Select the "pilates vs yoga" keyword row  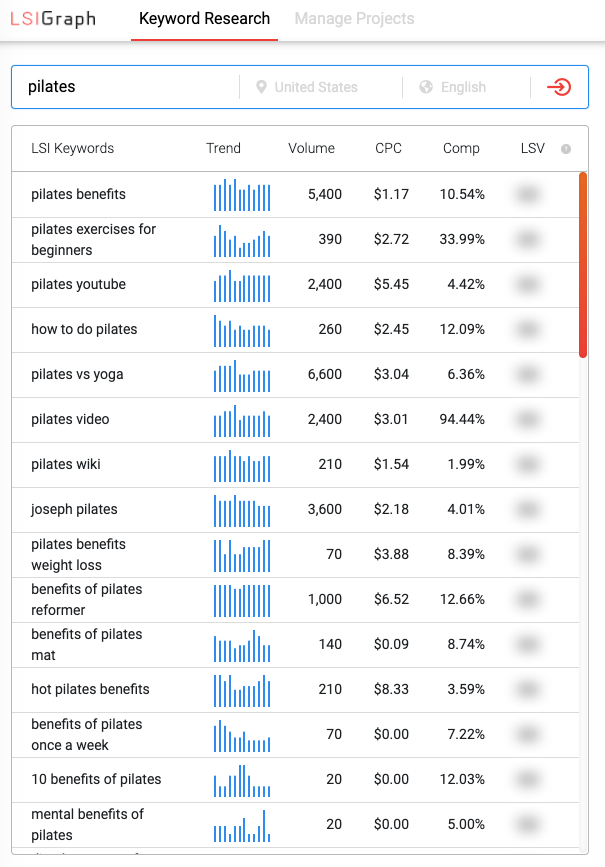coord(79,374)
